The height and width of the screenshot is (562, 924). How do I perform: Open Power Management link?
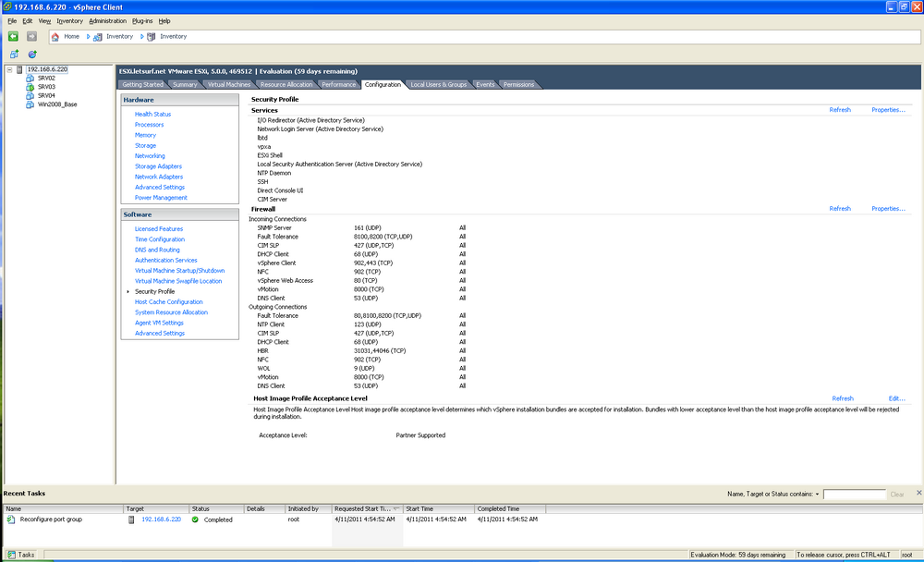coord(161,198)
